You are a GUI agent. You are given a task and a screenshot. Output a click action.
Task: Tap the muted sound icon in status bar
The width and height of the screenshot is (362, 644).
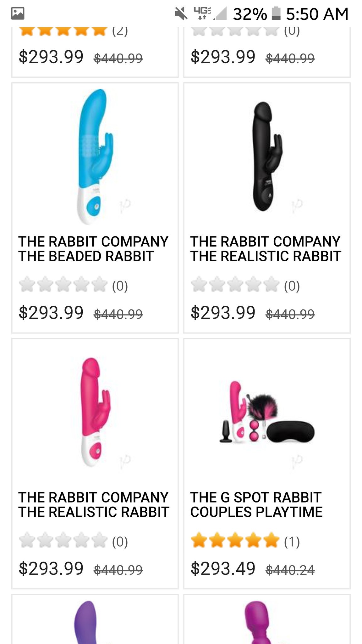181,14
